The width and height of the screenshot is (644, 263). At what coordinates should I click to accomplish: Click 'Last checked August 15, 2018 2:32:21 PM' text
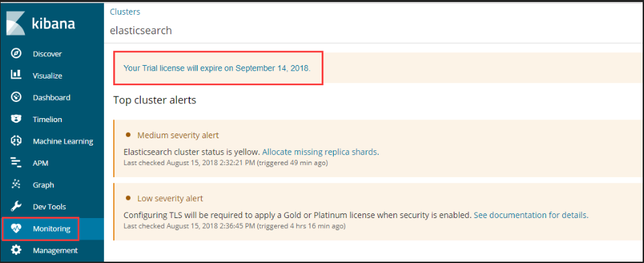(190, 163)
